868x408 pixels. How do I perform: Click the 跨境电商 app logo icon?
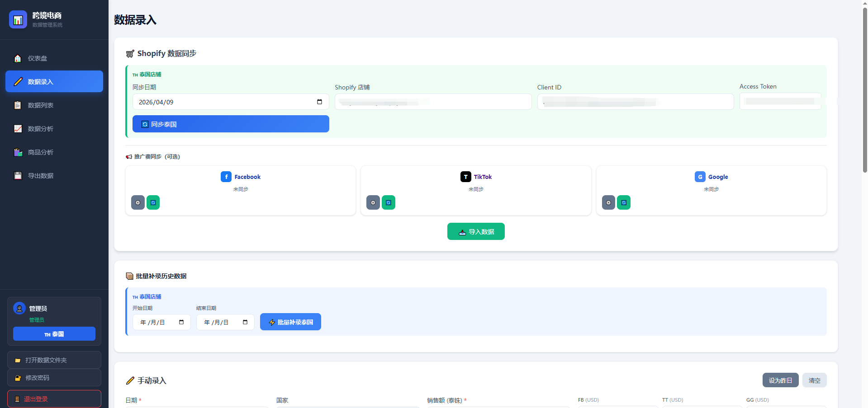tap(18, 19)
